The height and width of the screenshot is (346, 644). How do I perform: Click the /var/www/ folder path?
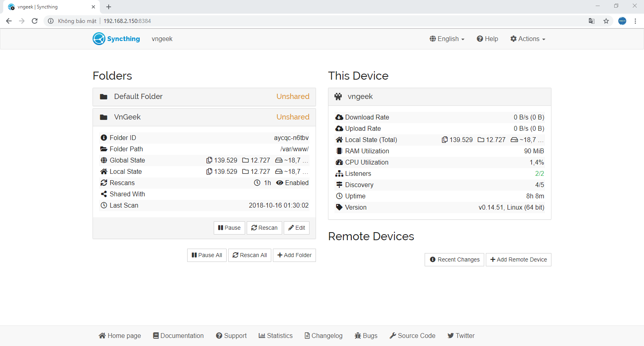[295, 149]
